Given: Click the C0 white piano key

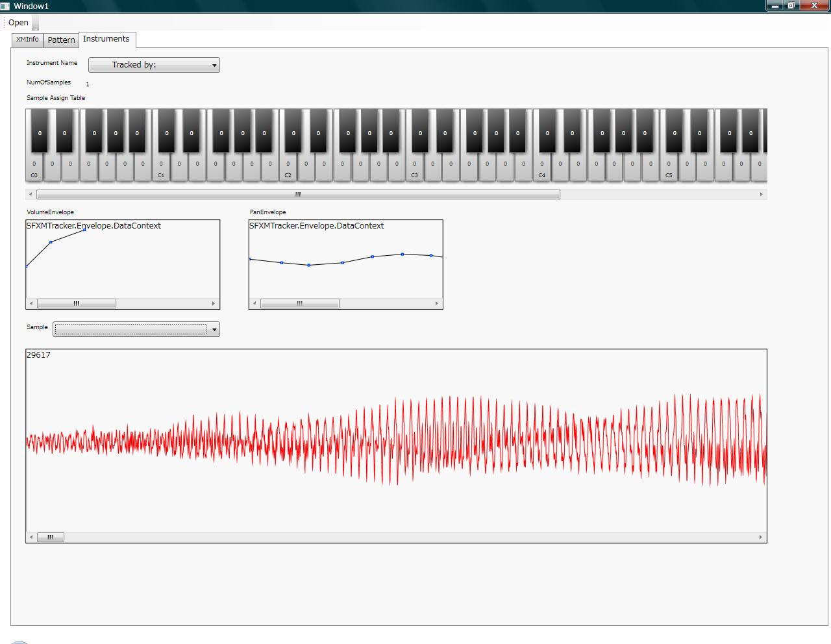Looking at the screenshot, I should (x=34, y=167).
